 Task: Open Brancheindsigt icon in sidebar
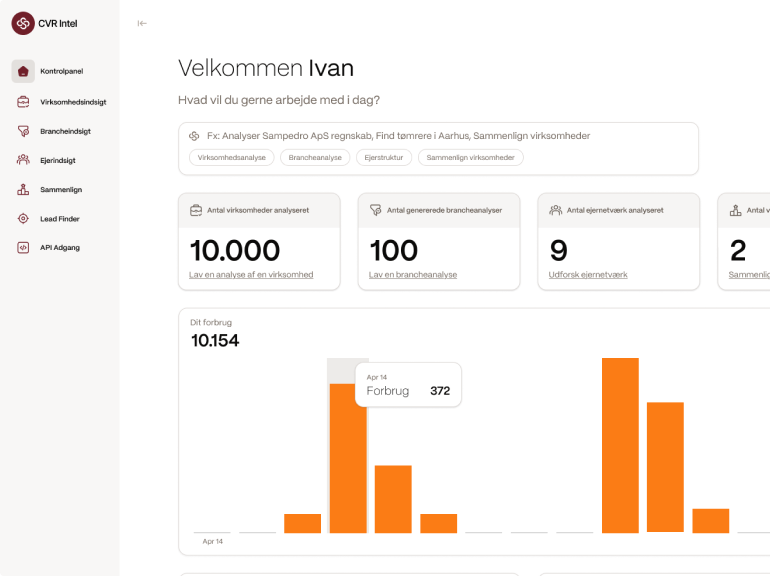tap(23, 131)
